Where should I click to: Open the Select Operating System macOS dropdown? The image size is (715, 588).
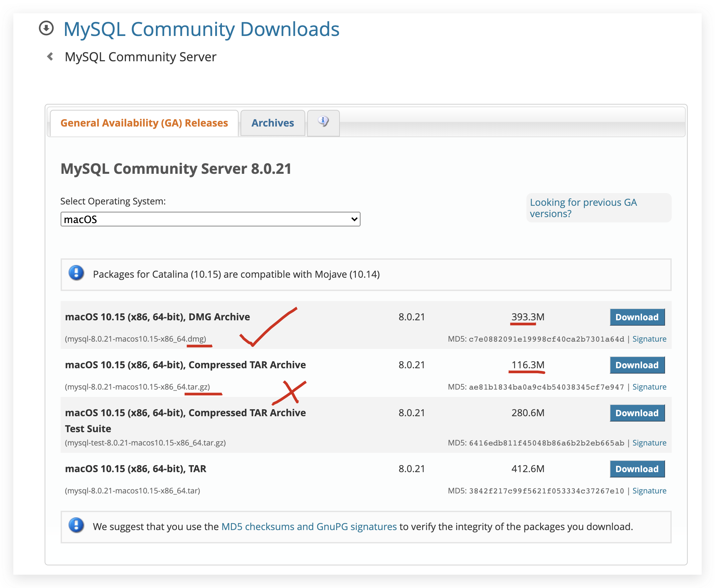point(210,219)
